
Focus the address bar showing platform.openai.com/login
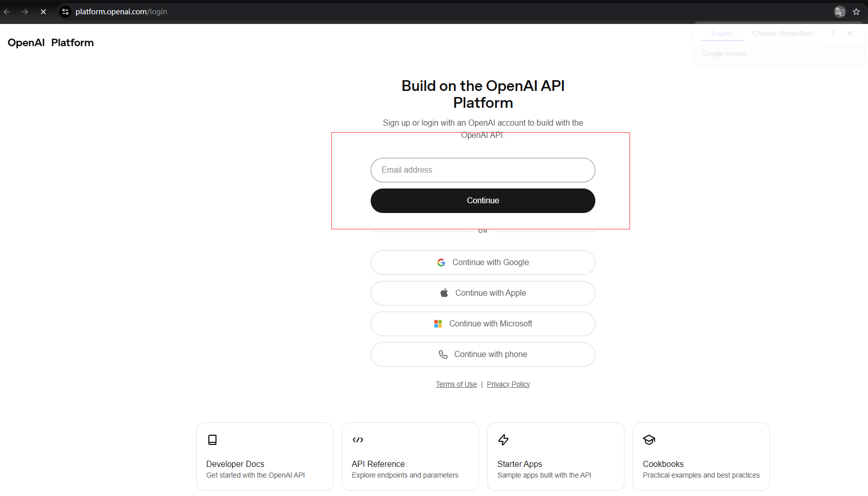click(121, 12)
